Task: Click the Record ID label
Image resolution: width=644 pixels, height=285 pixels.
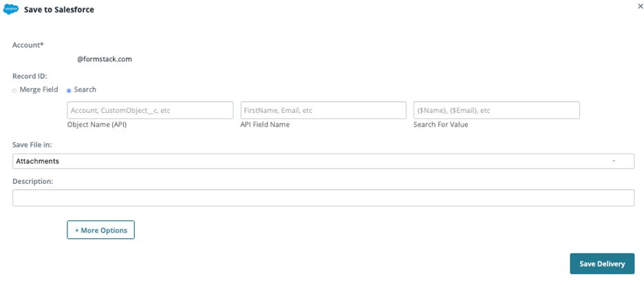Action: click(x=30, y=76)
